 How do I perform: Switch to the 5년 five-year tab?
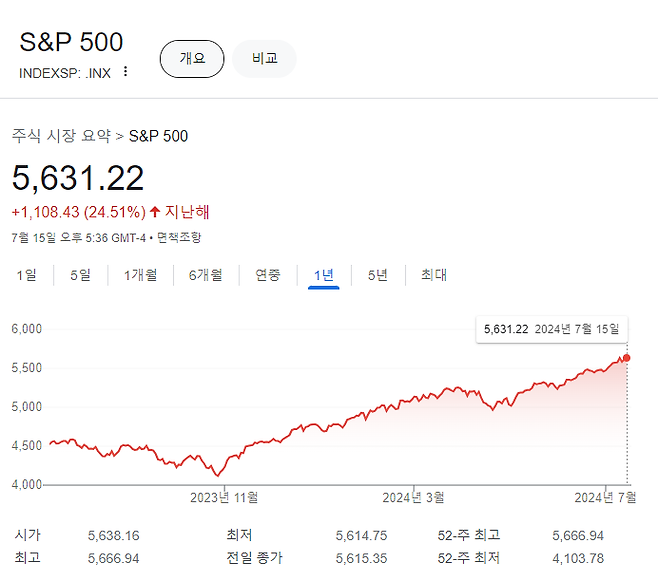[x=378, y=275]
